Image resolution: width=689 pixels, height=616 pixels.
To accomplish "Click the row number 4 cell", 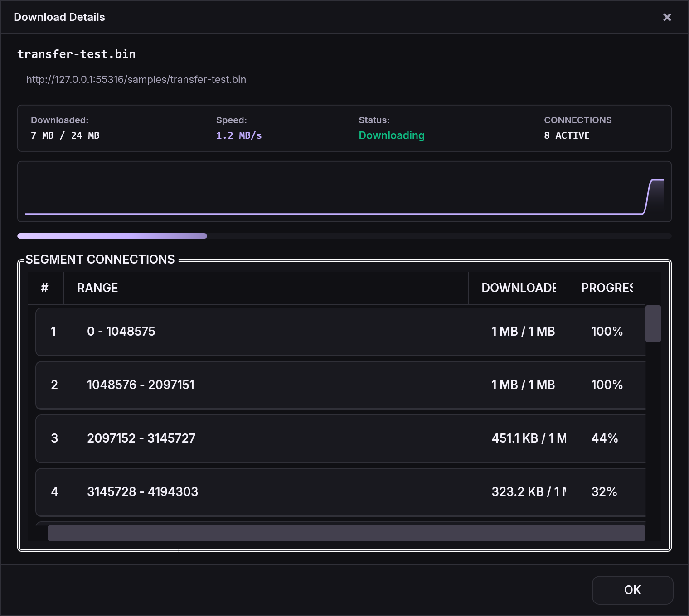I will tap(54, 491).
